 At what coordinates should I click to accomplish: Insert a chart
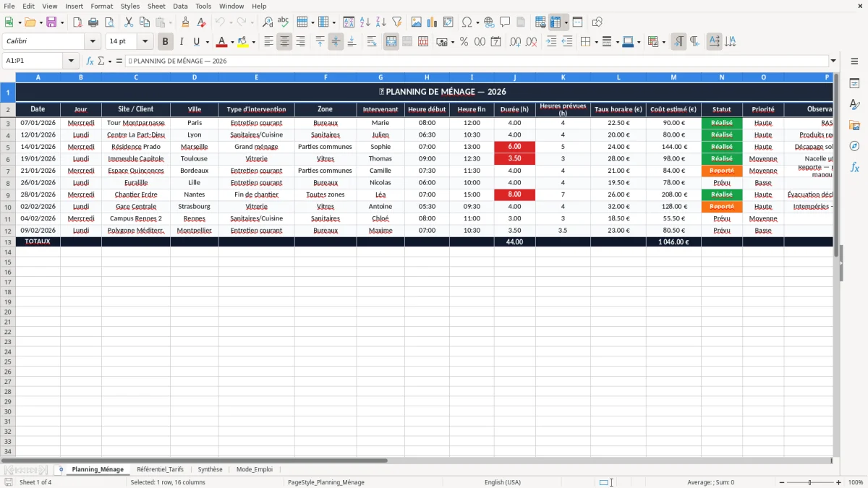433,22
